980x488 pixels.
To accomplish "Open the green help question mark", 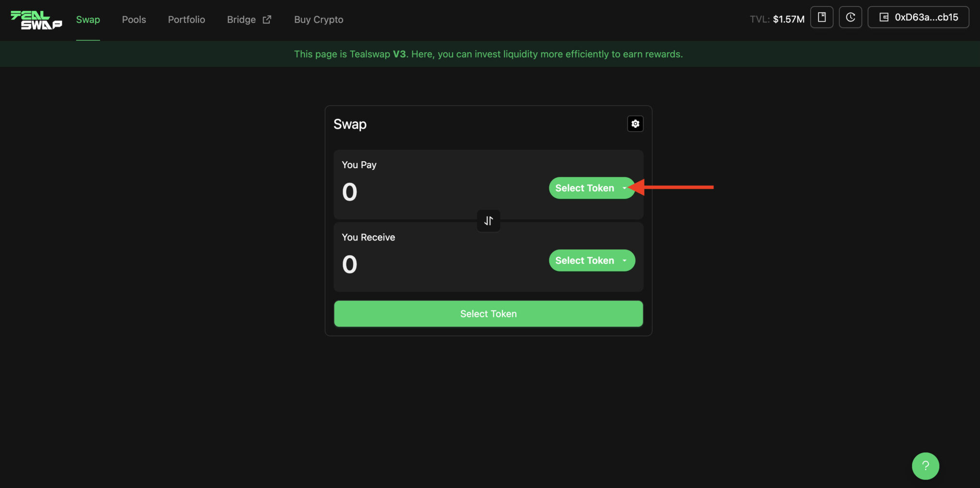I will (x=925, y=465).
